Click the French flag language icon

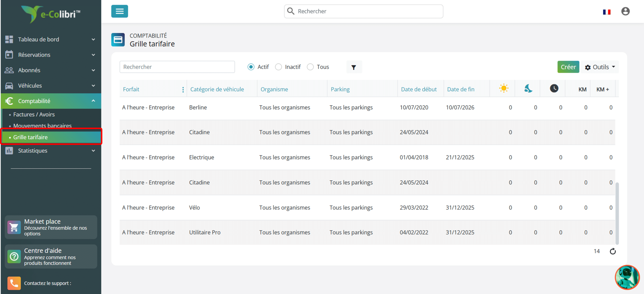tap(606, 12)
